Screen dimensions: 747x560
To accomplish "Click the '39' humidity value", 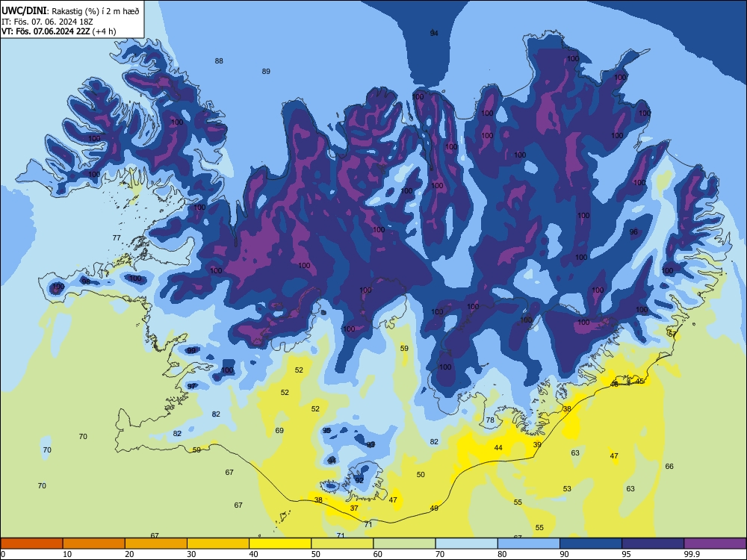I will click(x=537, y=445).
